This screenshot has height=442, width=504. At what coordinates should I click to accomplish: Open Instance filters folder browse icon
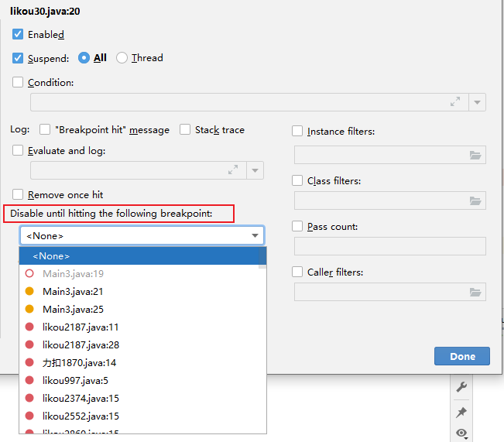point(475,155)
